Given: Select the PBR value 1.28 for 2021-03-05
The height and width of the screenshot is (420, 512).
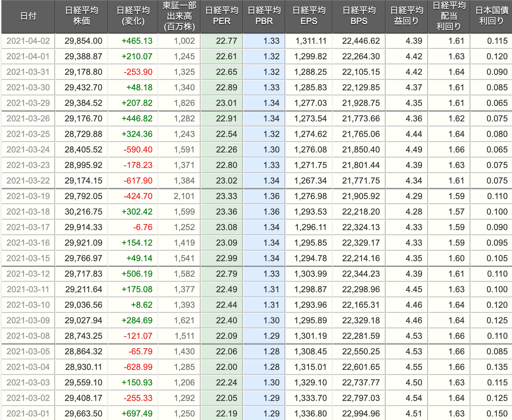Looking at the screenshot, I should coord(271,352).
